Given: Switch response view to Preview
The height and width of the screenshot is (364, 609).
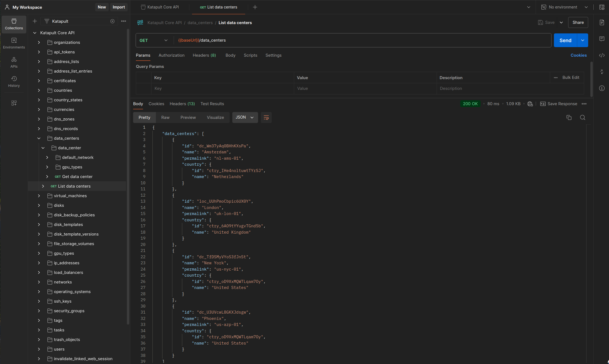Looking at the screenshot, I should [x=188, y=117].
